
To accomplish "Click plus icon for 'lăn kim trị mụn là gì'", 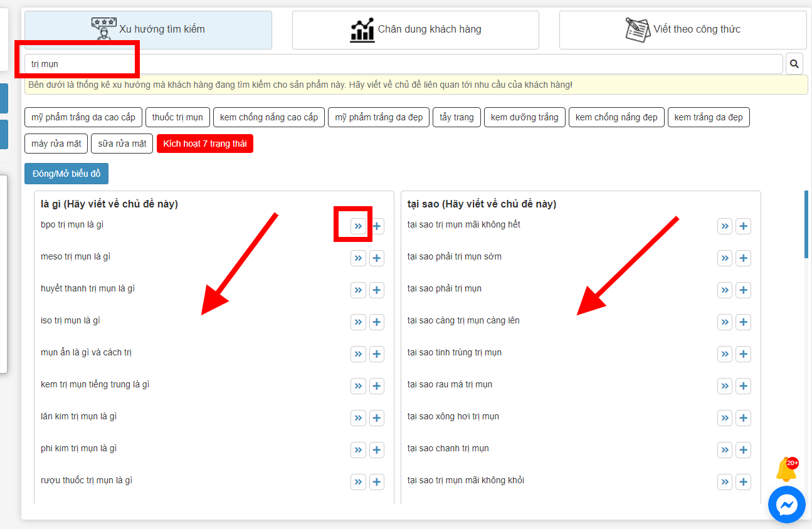I will tap(377, 418).
